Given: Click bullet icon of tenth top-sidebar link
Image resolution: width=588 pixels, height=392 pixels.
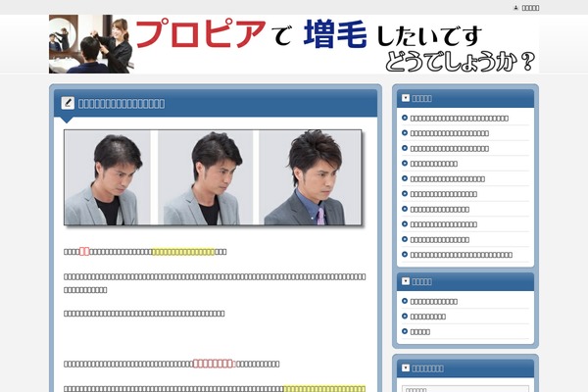Looking at the screenshot, I should tap(405, 255).
